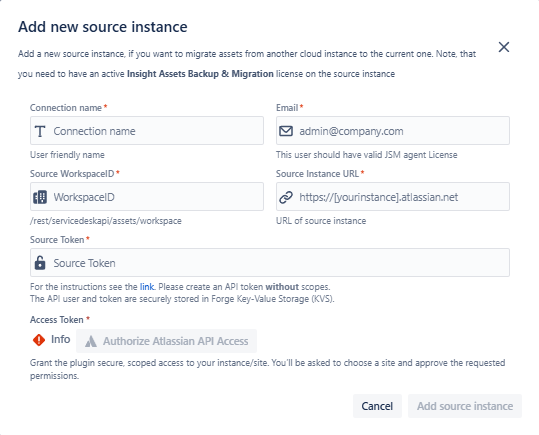Focus the Source Token input field
539x435 pixels.
(x=270, y=263)
